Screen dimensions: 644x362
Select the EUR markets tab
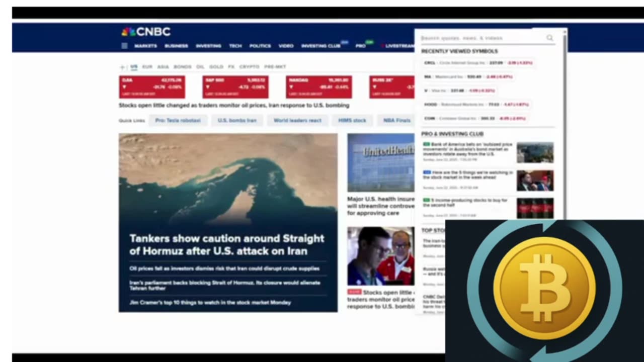tap(147, 67)
